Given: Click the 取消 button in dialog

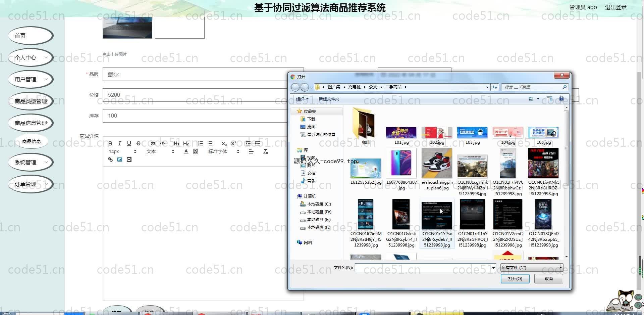Looking at the screenshot, I should [x=549, y=279].
